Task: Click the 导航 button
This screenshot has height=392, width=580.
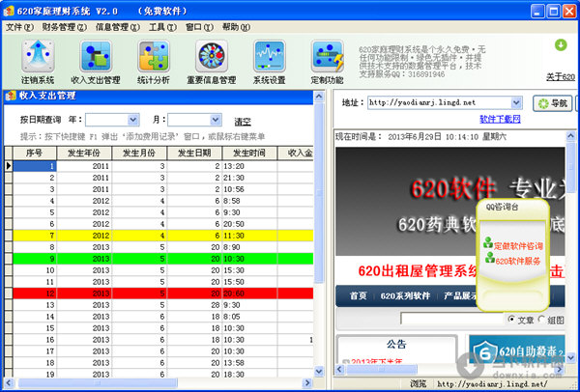Action: pyautogui.click(x=553, y=103)
